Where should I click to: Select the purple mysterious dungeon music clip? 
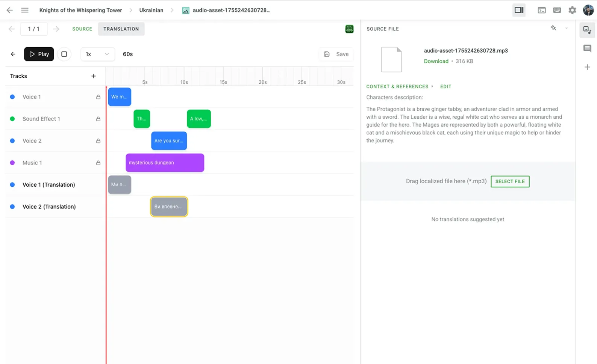click(165, 163)
